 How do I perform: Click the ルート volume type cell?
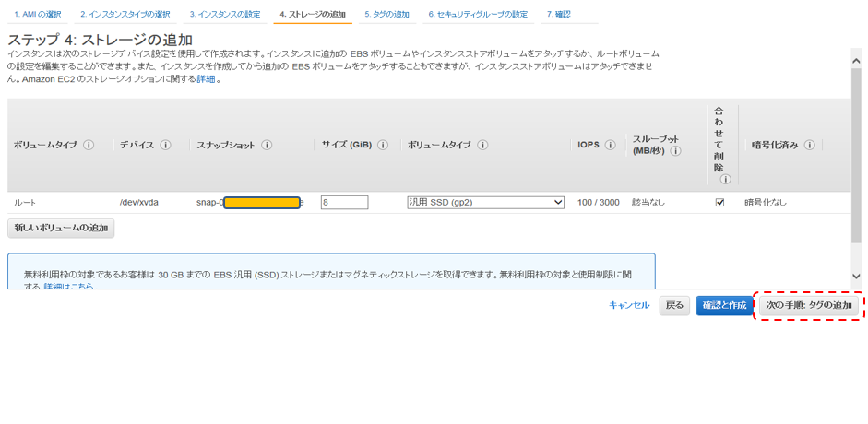coord(25,203)
